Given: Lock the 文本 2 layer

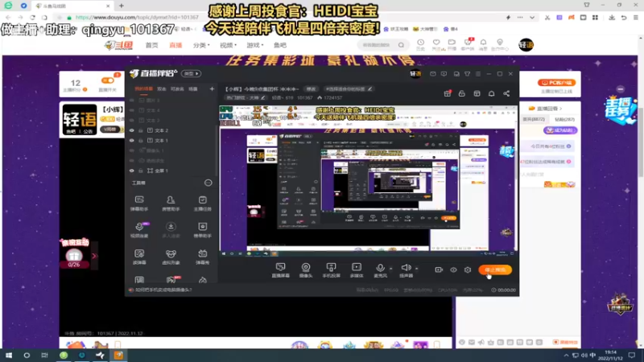Looking at the screenshot, I should pos(140,130).
